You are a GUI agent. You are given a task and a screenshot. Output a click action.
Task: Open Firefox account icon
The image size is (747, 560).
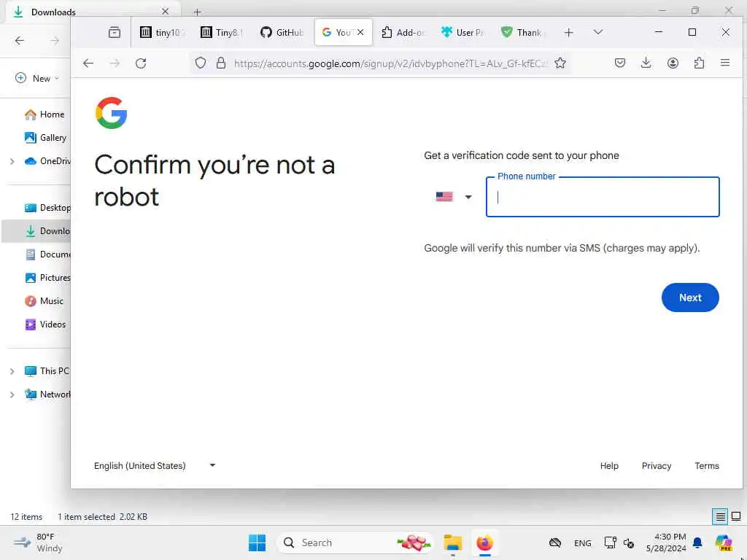[x=673, y=63]
